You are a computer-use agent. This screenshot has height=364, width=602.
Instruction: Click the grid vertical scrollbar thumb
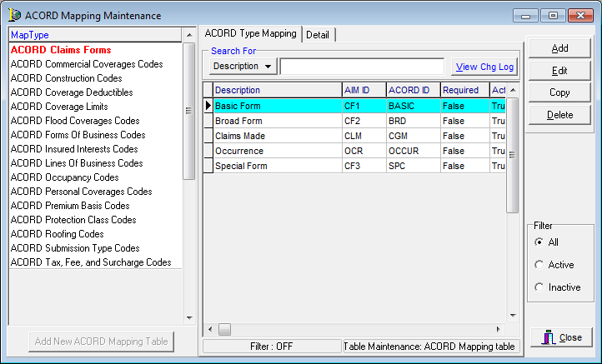(513, 155)
